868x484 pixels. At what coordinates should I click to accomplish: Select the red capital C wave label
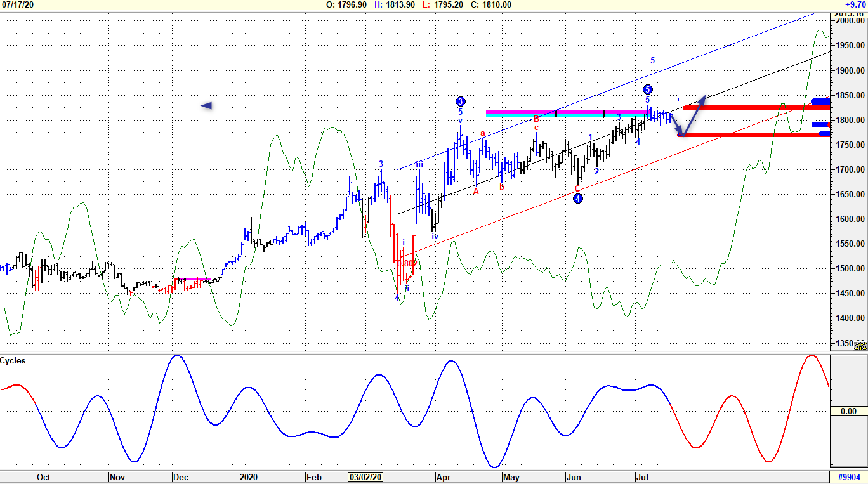tap(577, 188)
